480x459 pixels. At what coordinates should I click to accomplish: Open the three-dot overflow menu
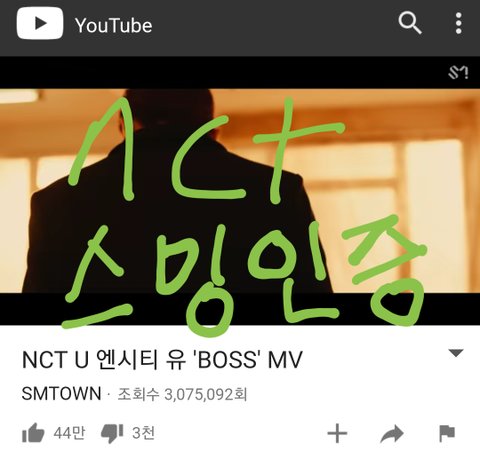click(459, 23)
